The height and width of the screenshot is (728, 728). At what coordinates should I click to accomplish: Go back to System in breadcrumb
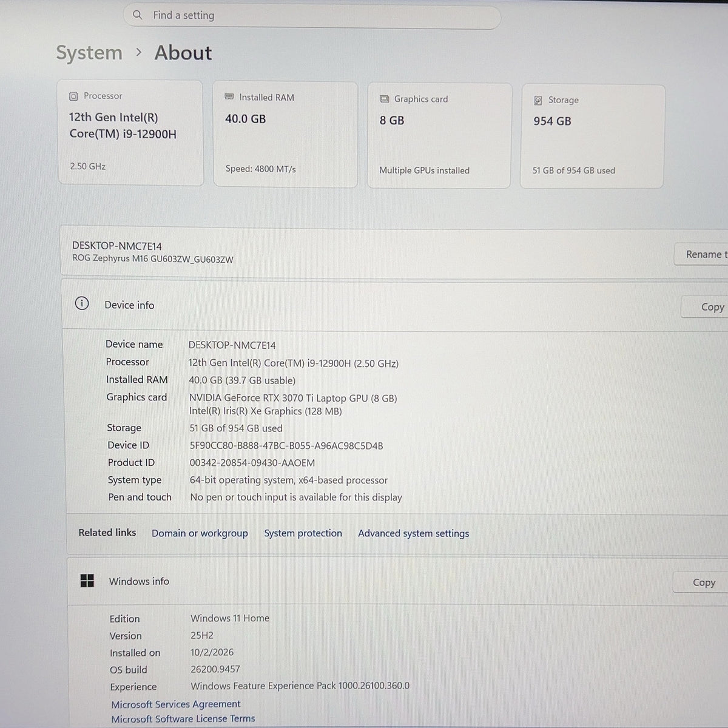[89, 53]
